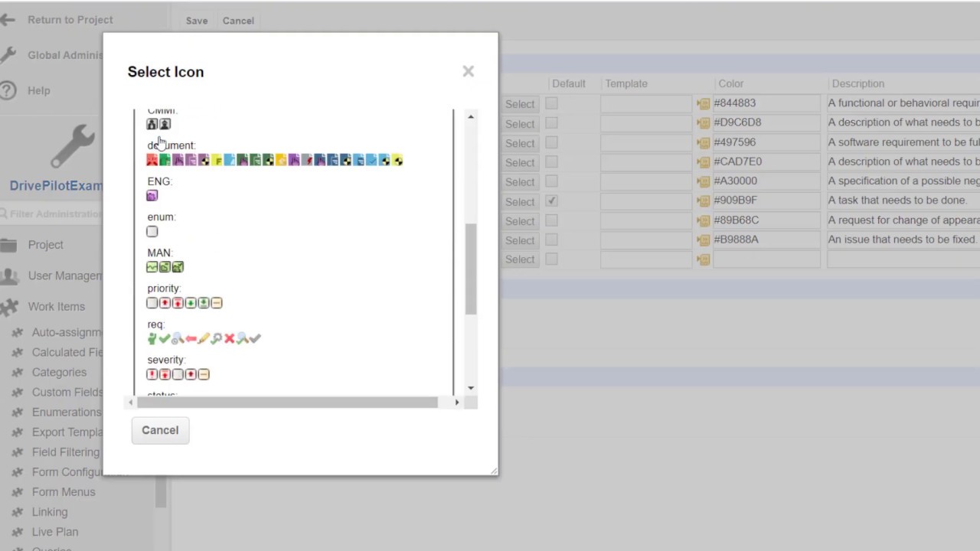Check Default box in #89B68C row
Screen dimensions: 980x551
pos(551,220)
